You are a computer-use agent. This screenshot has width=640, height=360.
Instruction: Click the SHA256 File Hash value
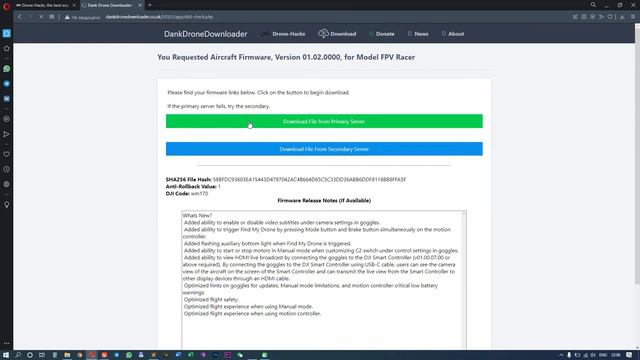309,180
